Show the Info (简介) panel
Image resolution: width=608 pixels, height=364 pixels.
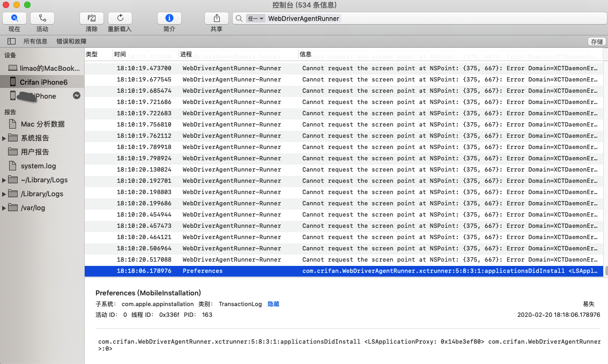[x=169, y=18]
